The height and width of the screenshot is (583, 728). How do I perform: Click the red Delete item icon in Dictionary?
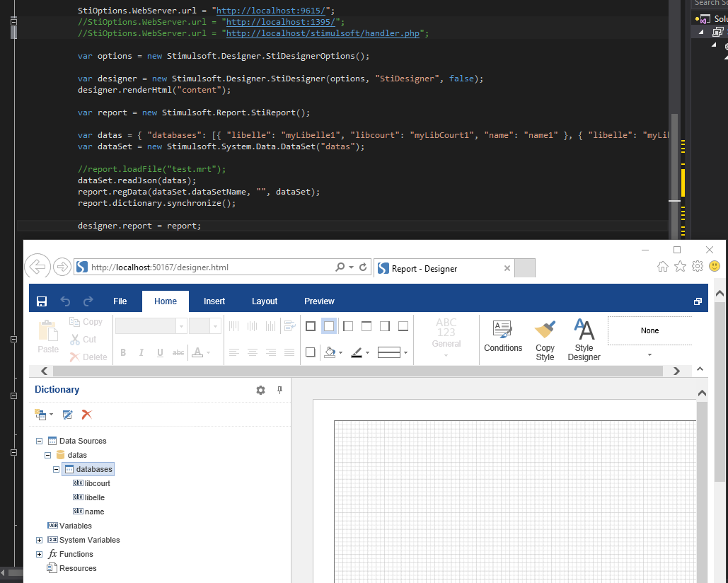tap(87, 415)
